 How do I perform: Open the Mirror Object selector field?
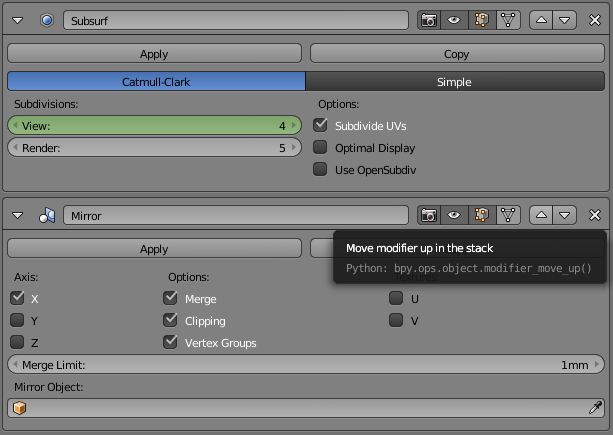pos(306,408)
